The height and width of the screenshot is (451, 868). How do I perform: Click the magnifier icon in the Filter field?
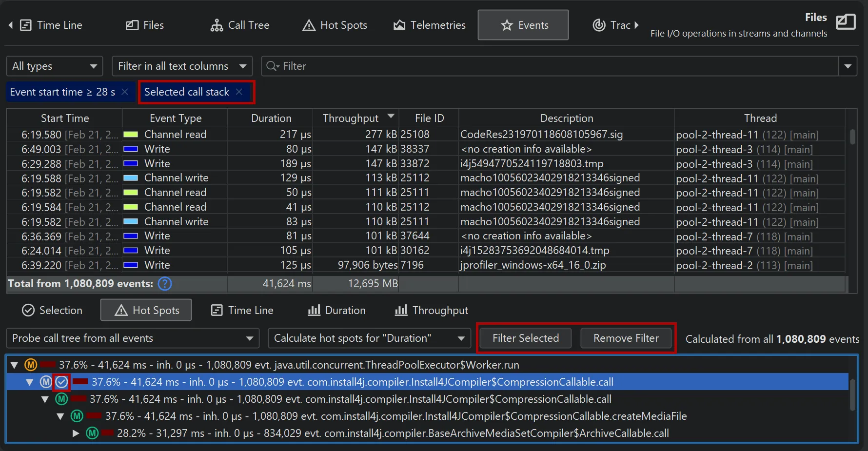pos(272,66)
